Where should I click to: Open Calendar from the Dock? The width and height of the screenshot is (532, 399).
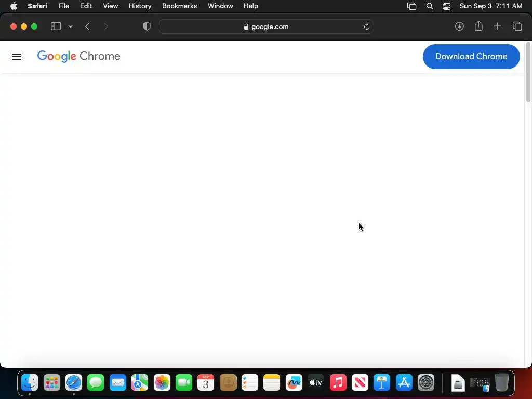point(206,383)
